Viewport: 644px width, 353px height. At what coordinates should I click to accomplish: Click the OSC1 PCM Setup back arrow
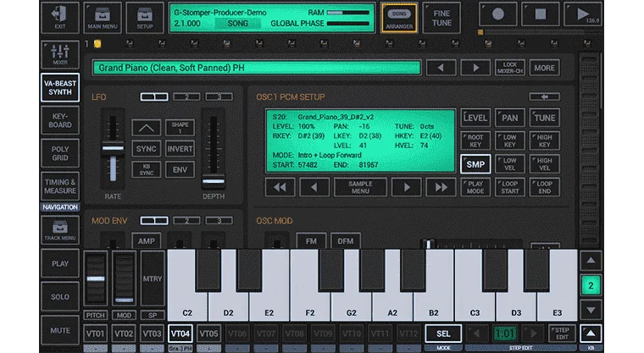pos(545,97)
